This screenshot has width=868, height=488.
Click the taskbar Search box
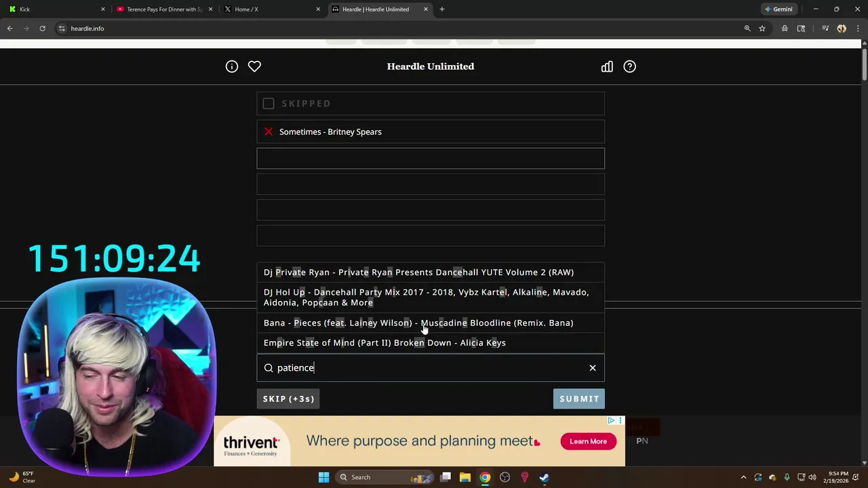tap(385, 477)
